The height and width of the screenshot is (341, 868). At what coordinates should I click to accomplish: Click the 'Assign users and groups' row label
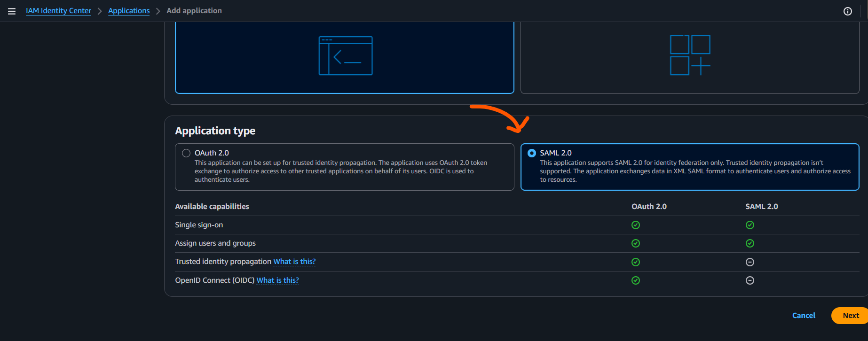click(x=215, y=243)
